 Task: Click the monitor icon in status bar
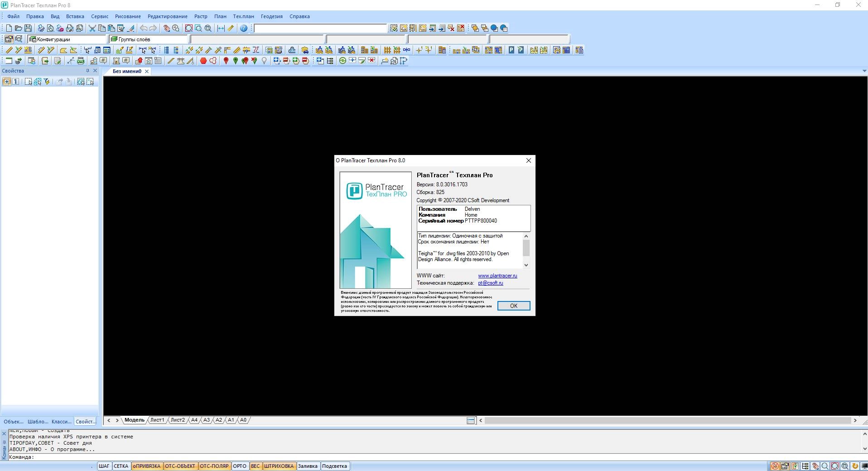coord(864,466)
